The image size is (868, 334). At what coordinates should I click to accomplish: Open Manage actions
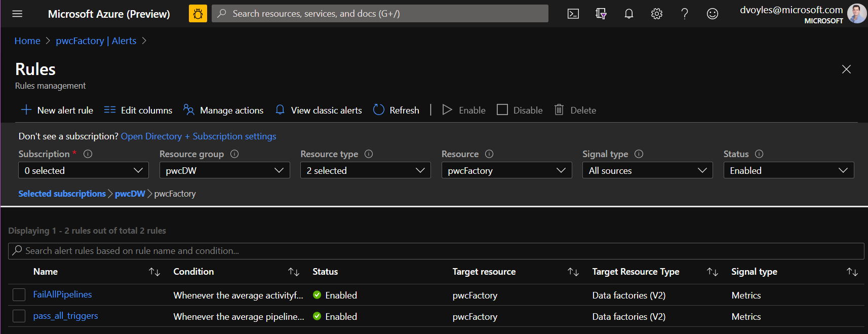click(x=223, y=110)
